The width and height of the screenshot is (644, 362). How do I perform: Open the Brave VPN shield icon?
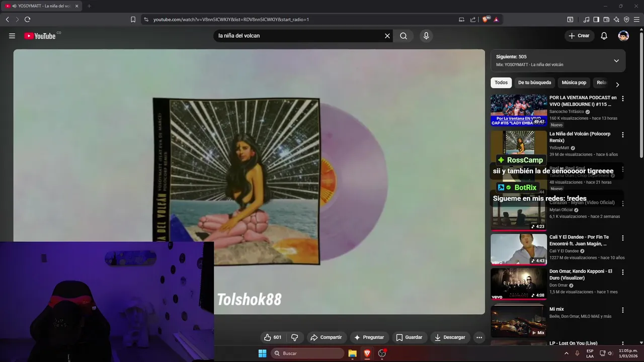626,20
